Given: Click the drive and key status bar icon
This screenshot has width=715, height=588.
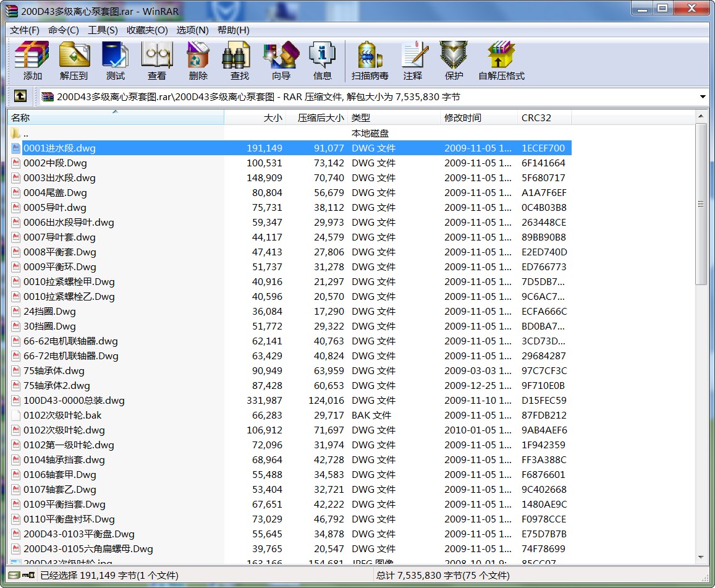Looking at the screenshot, I should 22,575.
